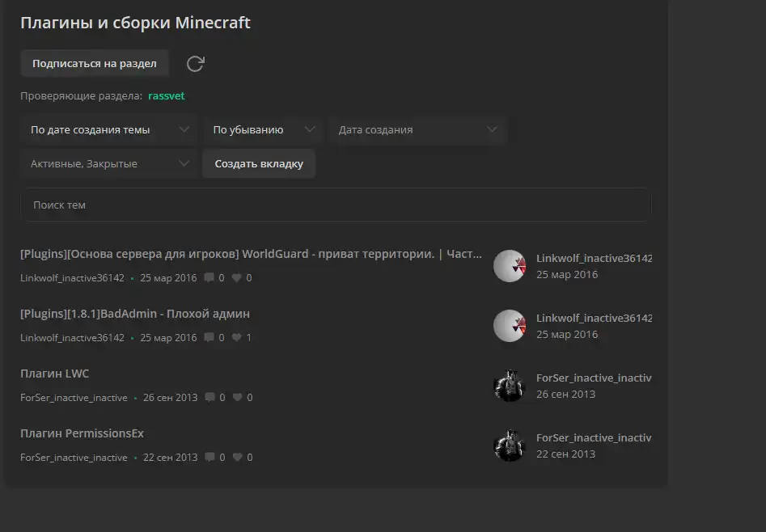Open 'По убыванию' order dropdown
Image resolution: width=766 pixels, height=532 pixels.
tap(264, 130)
